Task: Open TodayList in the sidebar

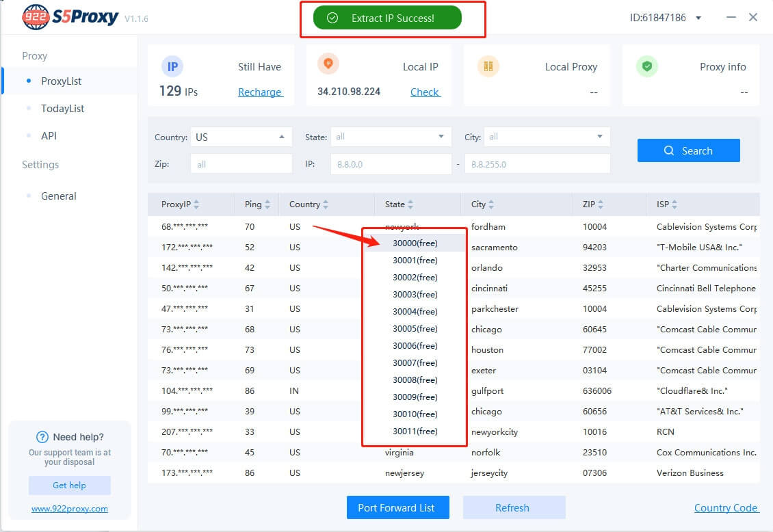Action: [62, 109]
